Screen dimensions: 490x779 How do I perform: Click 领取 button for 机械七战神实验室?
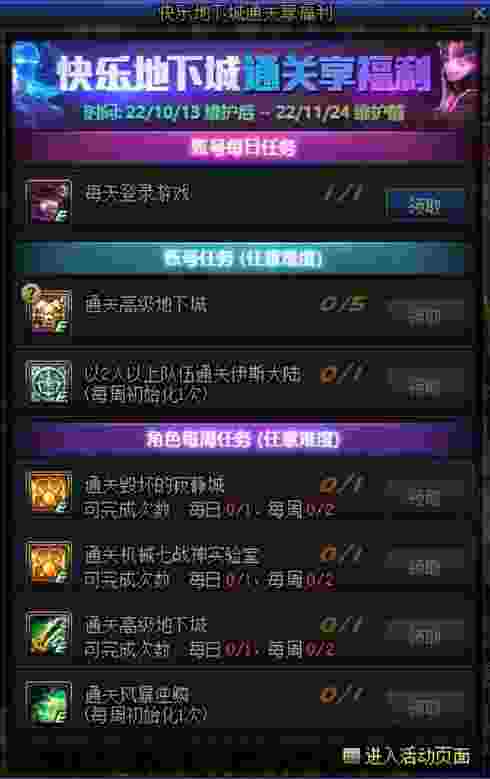(x=424, y=566)
